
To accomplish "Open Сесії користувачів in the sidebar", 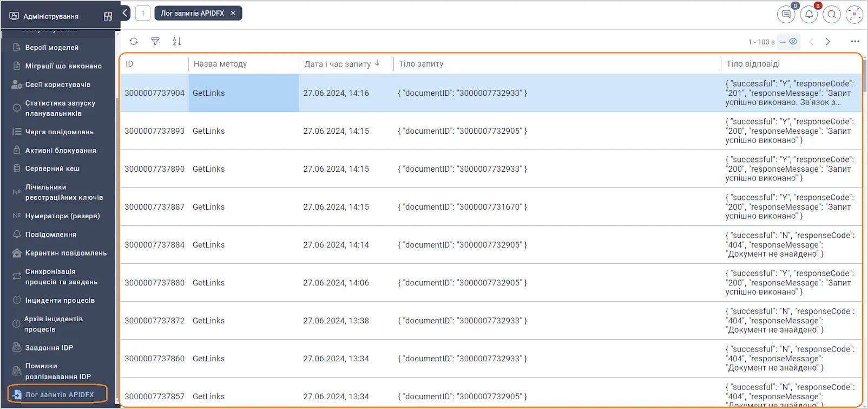I will (58, 85).
